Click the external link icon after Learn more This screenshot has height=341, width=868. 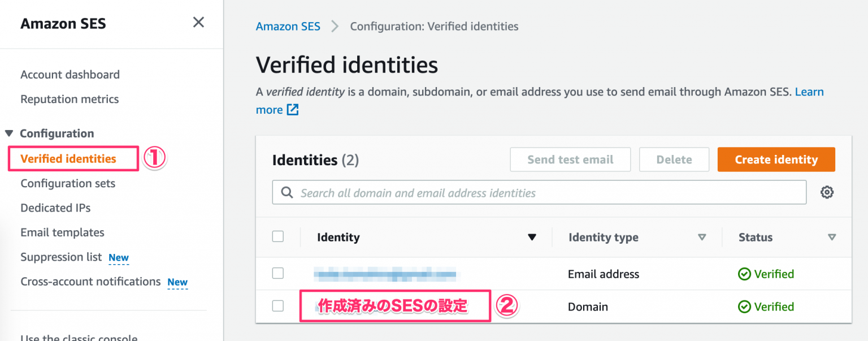tap(293, 110)
